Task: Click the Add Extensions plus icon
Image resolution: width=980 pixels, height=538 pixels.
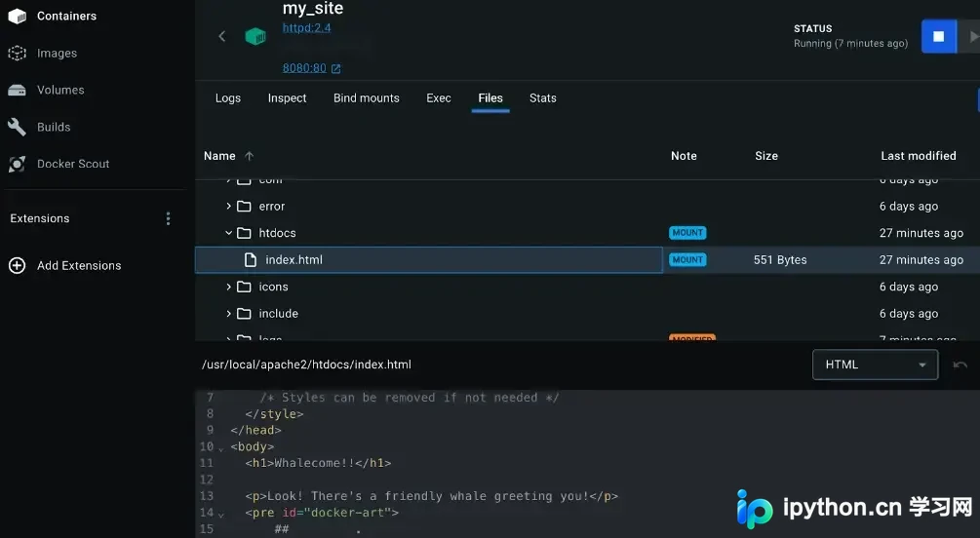Action: pos(18,265)
